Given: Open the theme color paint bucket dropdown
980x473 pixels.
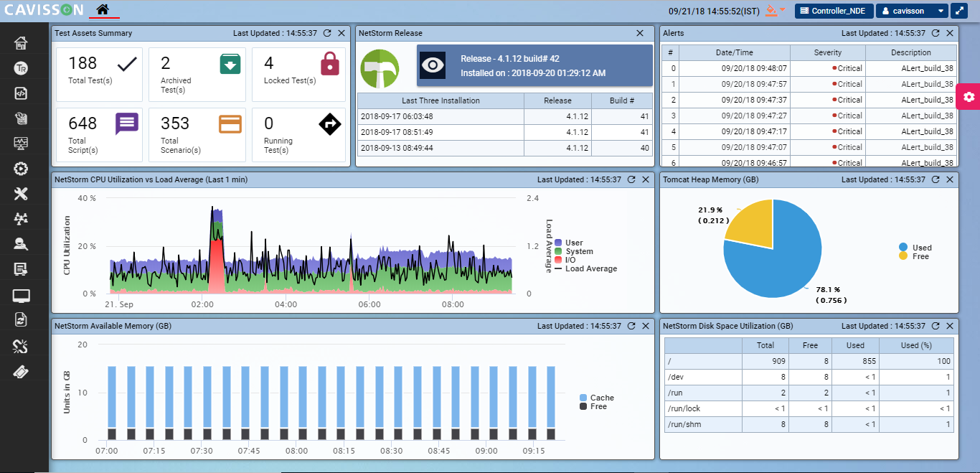Looking at the screenshot, I should [x=776, y=11].
